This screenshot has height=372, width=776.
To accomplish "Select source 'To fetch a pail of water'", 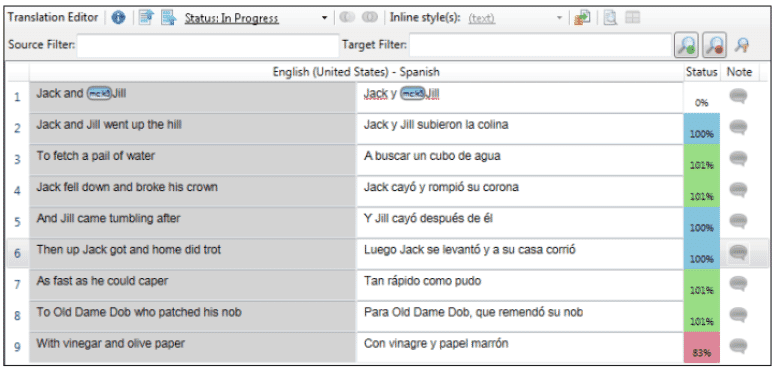I will pyautogui.click(x=96, y=156).
